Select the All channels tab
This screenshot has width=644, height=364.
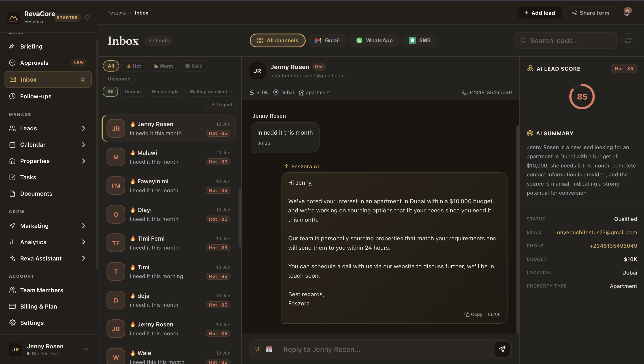[x=277, y=40]
